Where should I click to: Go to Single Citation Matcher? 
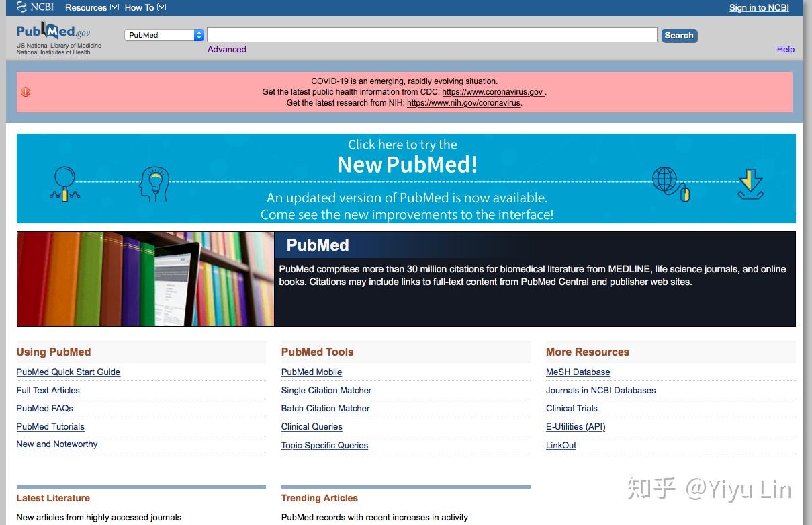pyautogui.click(x=326, y=391)
